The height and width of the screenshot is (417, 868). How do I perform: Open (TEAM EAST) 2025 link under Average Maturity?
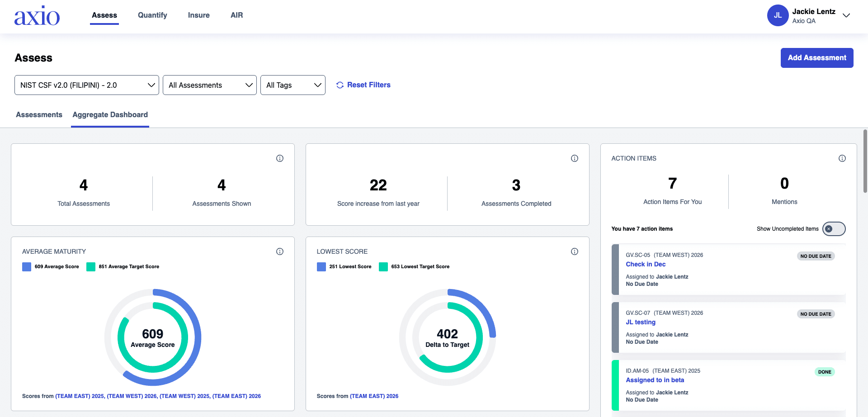click(80, 396)
